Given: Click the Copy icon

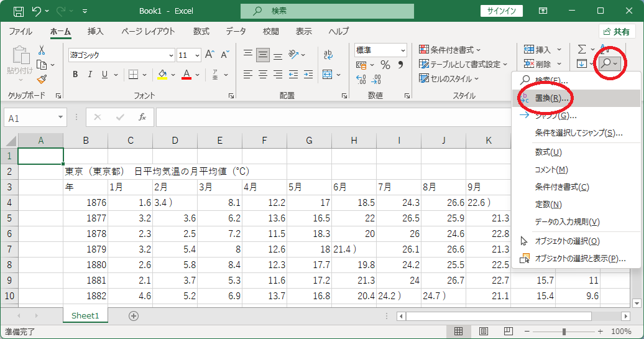Looking at the screenshot, I should coord(42,65).
